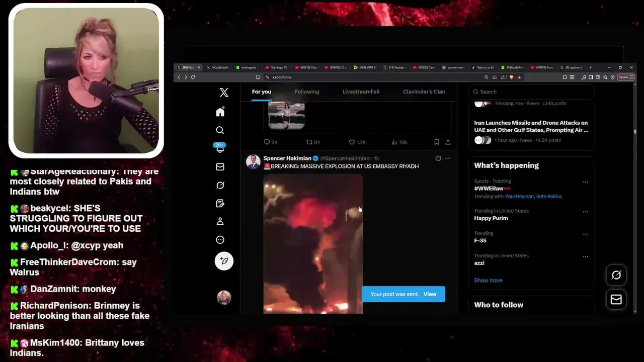Viewport: 644px width, 362px height.
Task: Click the zoom magnifier in address bar
Action: (486, 77)
